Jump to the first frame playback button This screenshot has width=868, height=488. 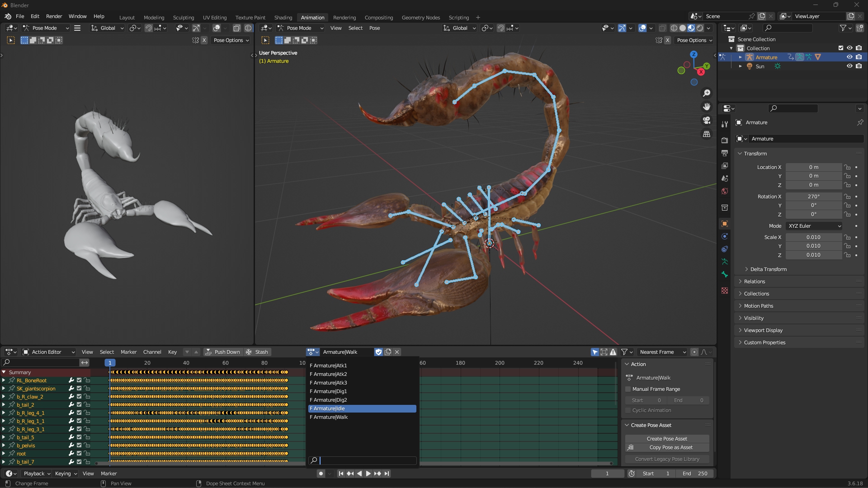point(341,474)
